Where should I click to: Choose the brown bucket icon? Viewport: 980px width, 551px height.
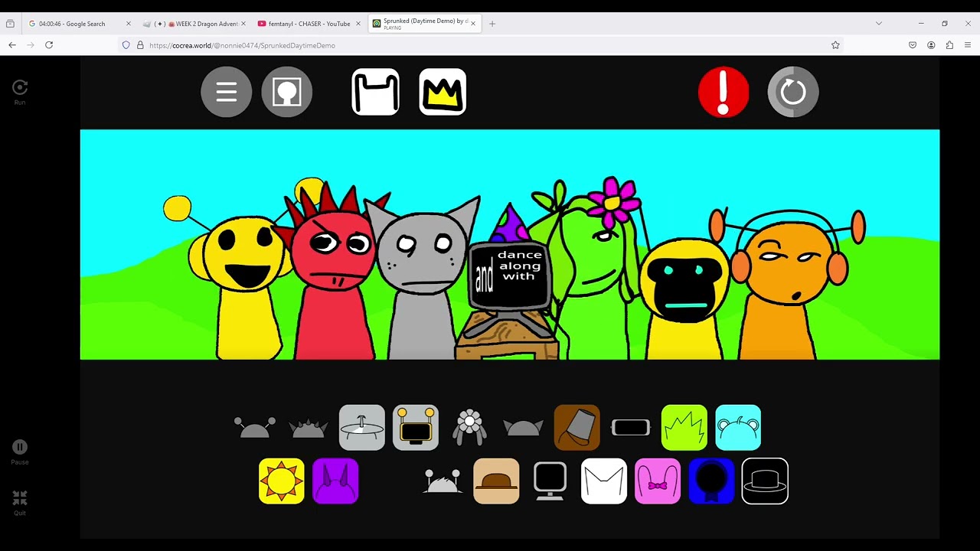click(x=577, y=428)
